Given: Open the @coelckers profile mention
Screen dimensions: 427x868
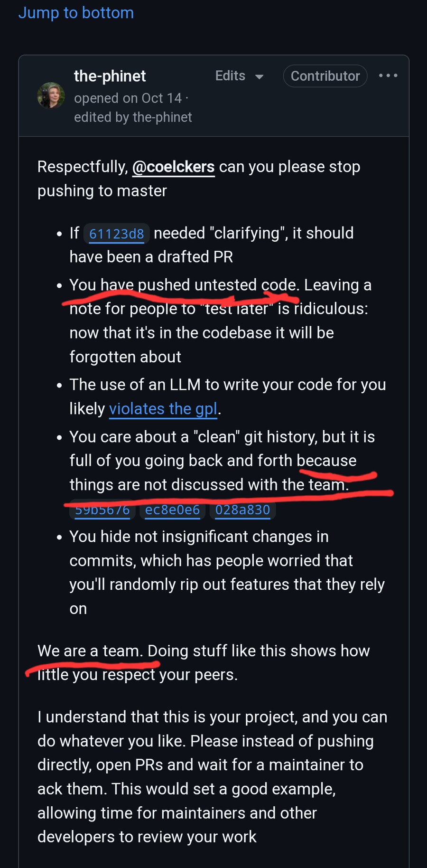Looking at the screenshot, I should pyautogui.click(x=174, y=167).
